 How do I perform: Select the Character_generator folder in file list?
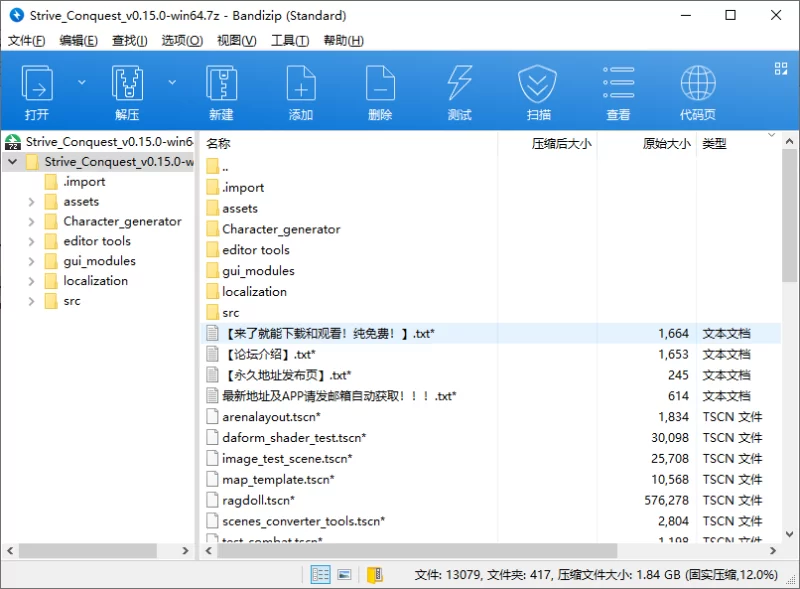pos(273,229)
